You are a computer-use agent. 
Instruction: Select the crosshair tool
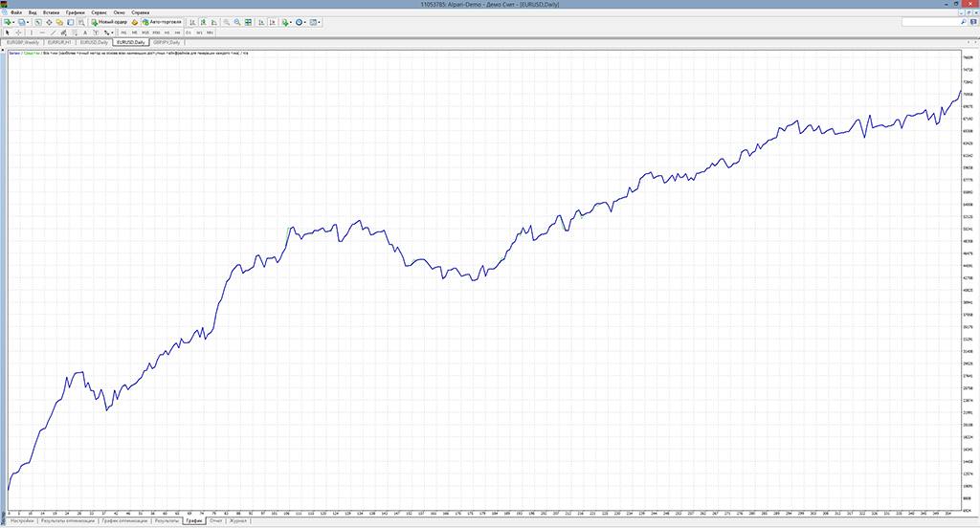[x=18, y=33]
